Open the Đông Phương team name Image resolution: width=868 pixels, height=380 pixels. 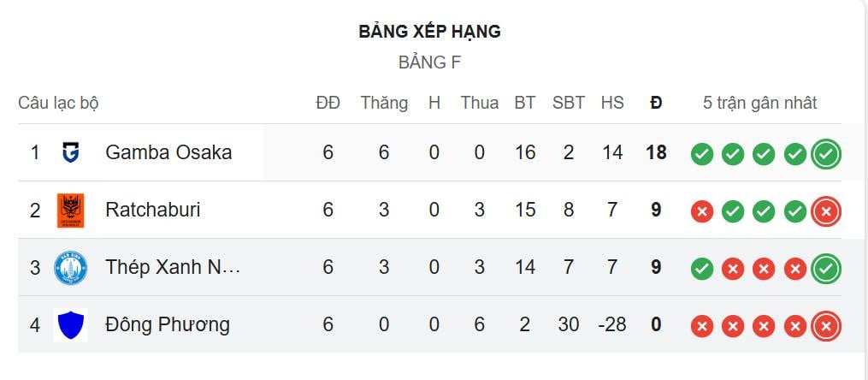pyautogui.click(x=168, y=324)
